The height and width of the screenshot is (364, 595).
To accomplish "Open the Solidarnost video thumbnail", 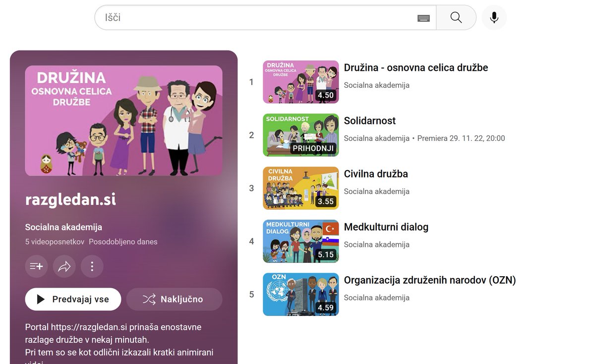I will point(300,135).
